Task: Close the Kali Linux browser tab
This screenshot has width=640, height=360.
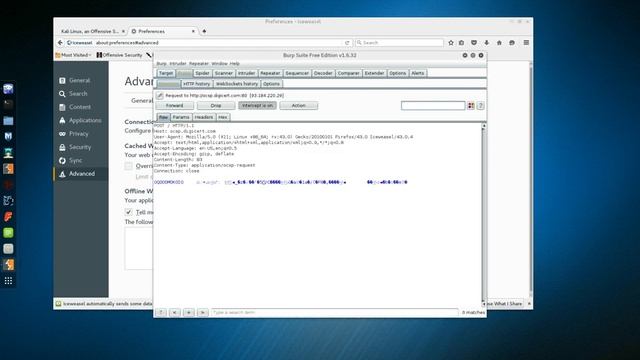Action: click(x=123, y=31)
